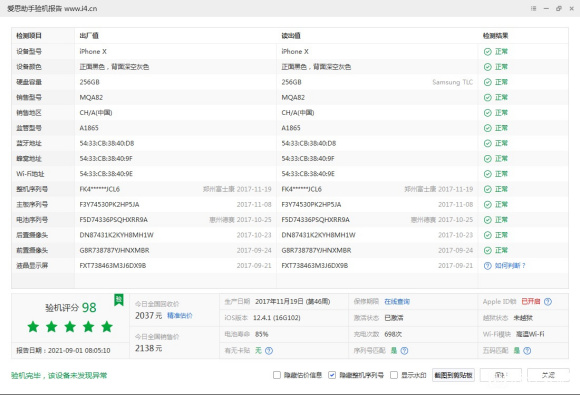Image resolution: width=580 pixels, height=395 pixels.
Task: Click the green check icon for 电池序列号
Action: click(488, 220)
